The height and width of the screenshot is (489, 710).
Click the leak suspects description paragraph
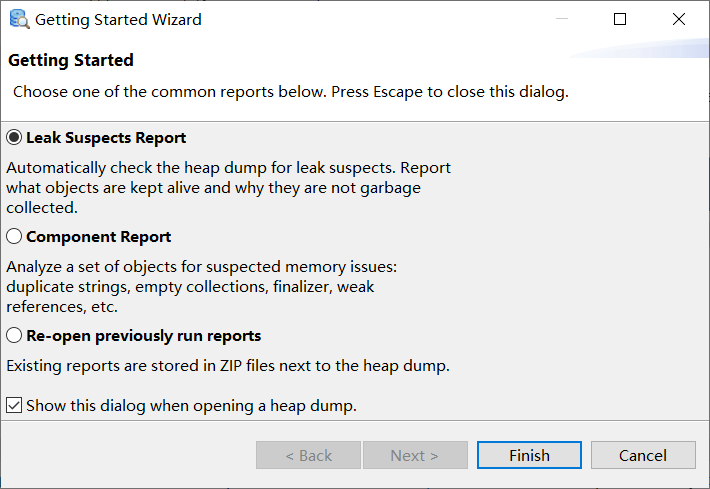pyautogui.click(x=228, y=187)
